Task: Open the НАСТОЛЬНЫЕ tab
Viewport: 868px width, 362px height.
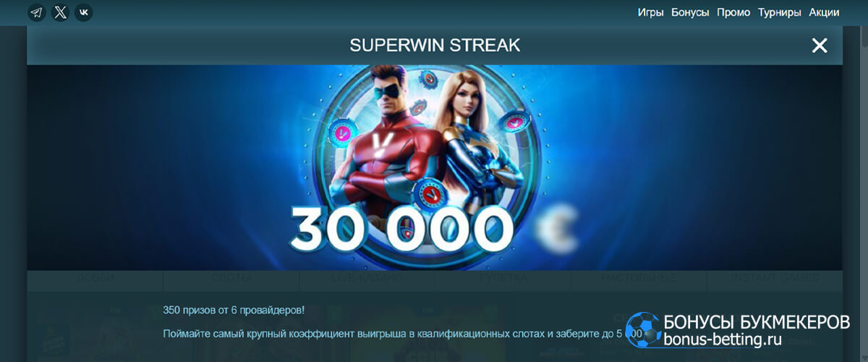Action: point(639,278)
